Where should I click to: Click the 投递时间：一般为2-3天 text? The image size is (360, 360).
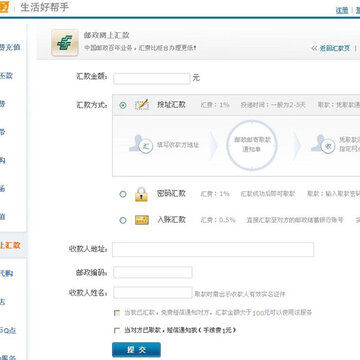[x=273, y=105]
